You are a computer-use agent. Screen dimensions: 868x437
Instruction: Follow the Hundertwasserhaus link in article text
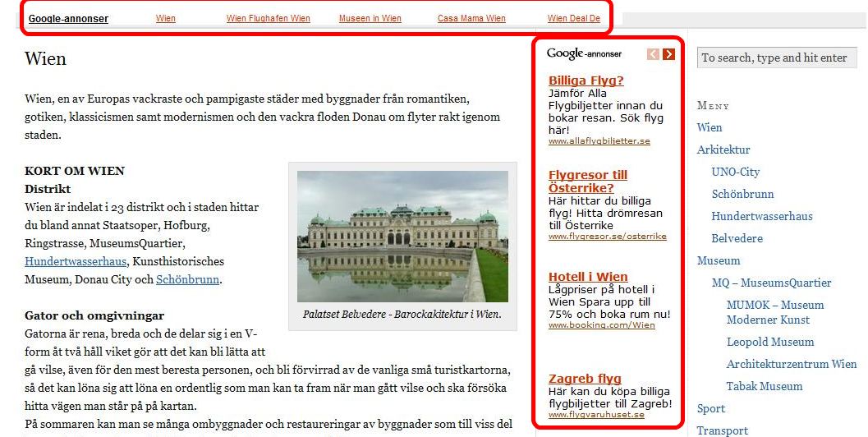coord(76,261)
